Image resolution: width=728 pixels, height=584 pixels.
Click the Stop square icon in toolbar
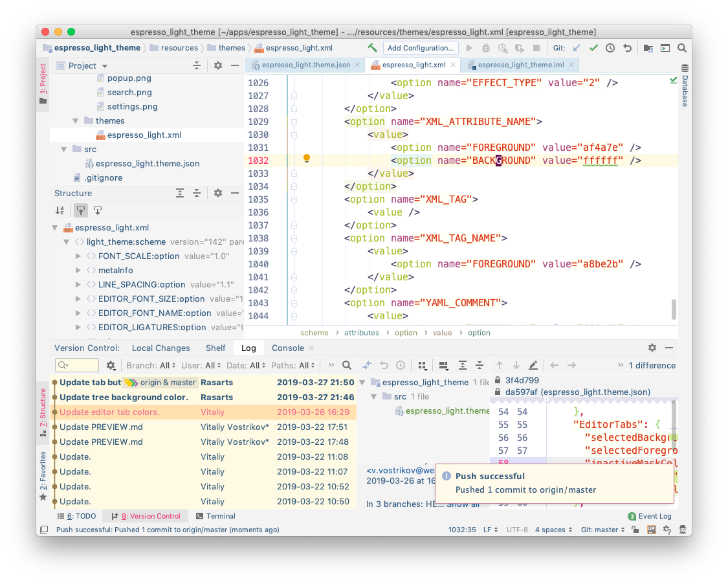coord(536,48)
